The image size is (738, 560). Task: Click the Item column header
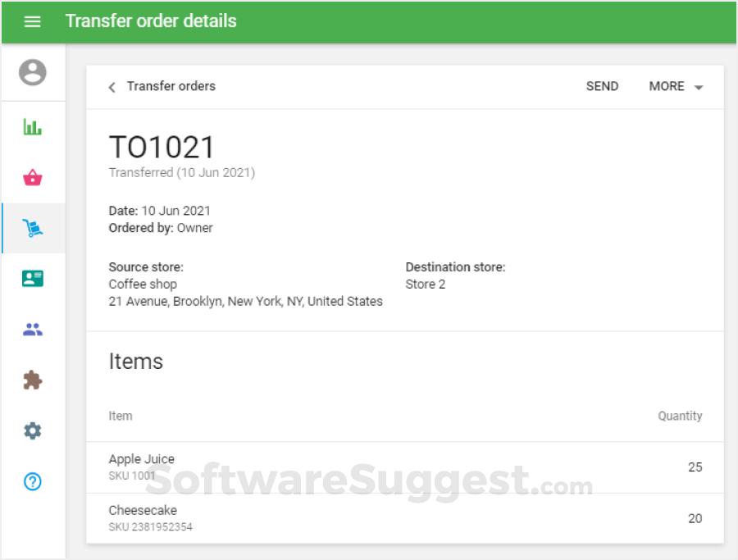tap(121, 416)
